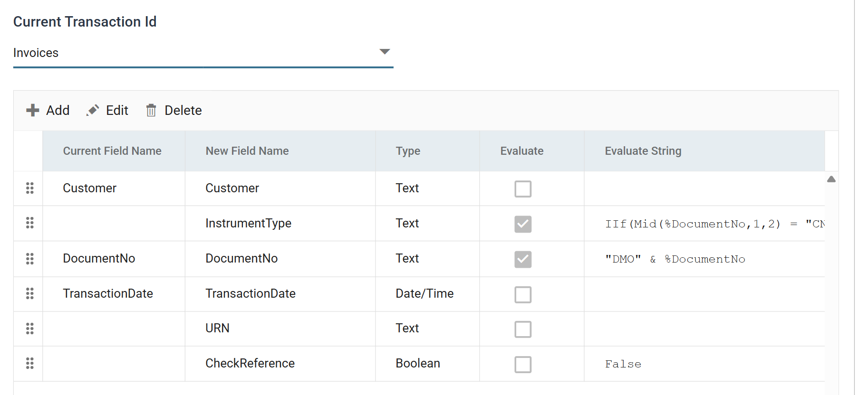Select the TransactionDate new field name cell

tap(280, 293)
